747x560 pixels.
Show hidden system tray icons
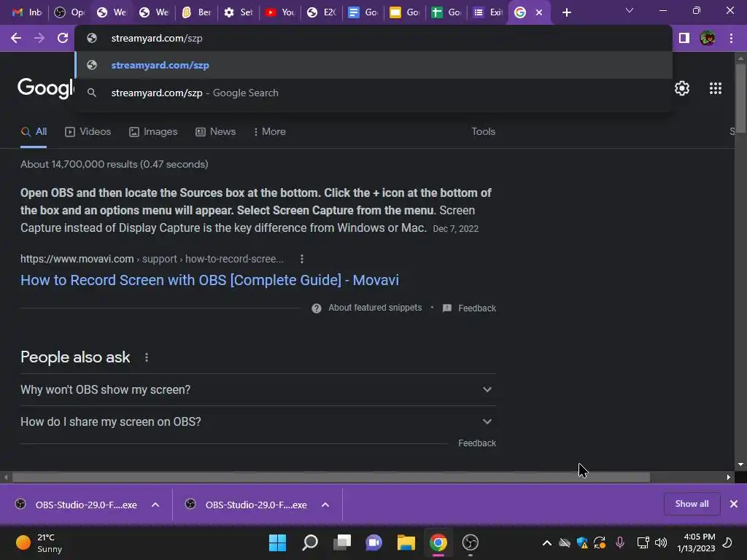547,542
